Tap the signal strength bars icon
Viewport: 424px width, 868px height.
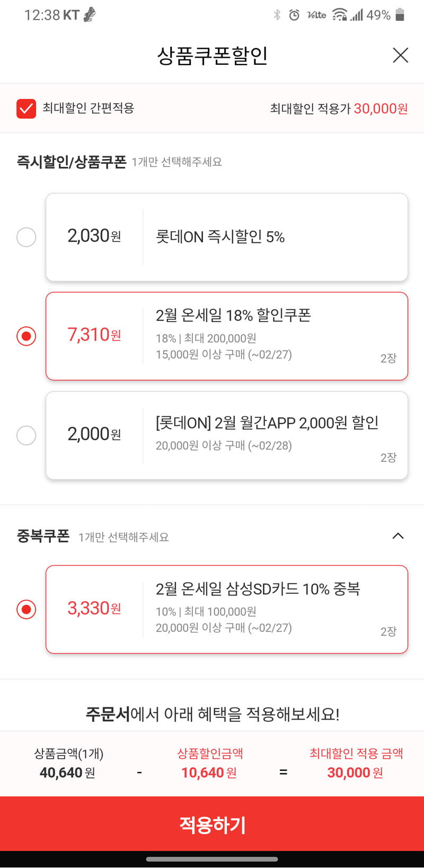coord(357,15)
